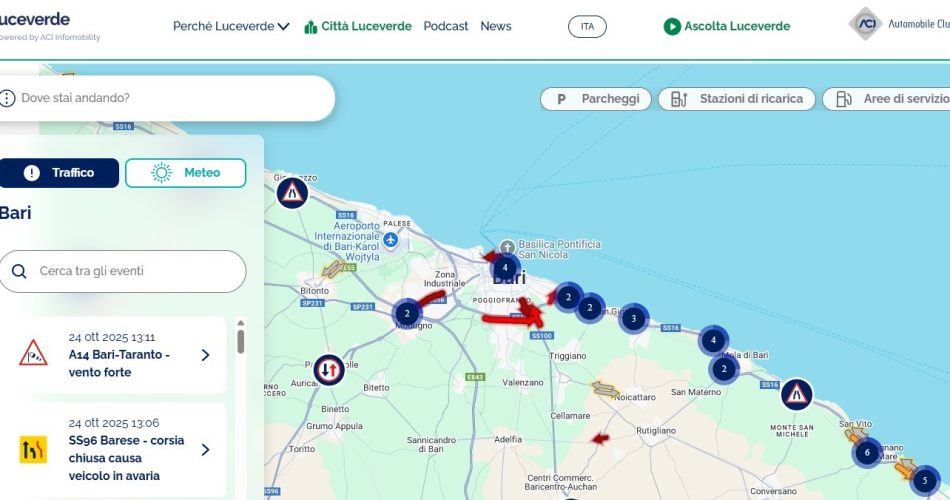The width and height of the screenshot is (950, 500).
Task: Click the green city icon beside Città Luceverde
Action: 311,27
